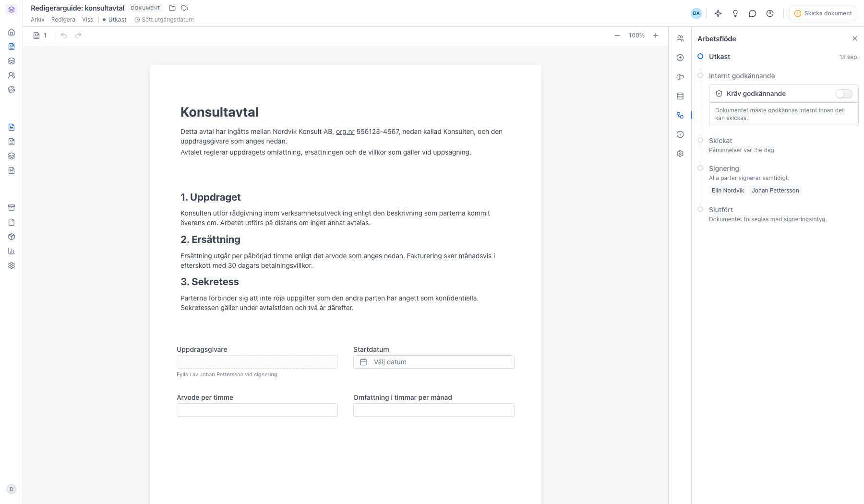Open the info circle panel icon
This screenshot has height=504, width=864.
point(680,134)
